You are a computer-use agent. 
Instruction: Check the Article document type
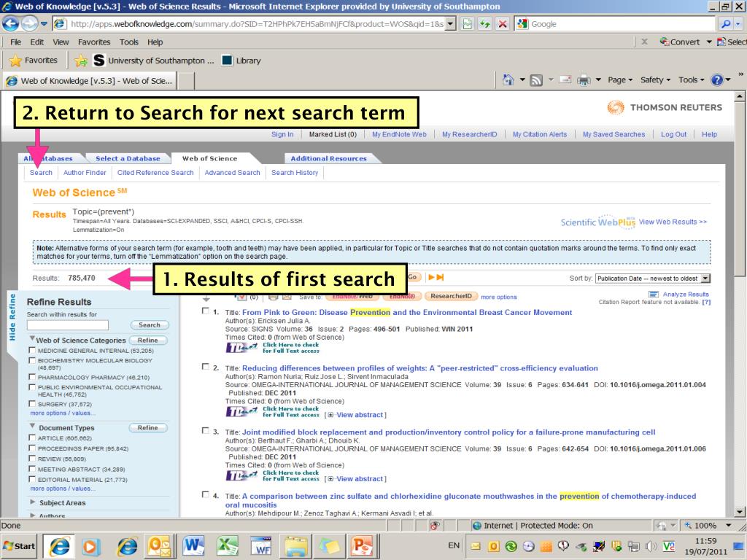[x=32, y=437]
